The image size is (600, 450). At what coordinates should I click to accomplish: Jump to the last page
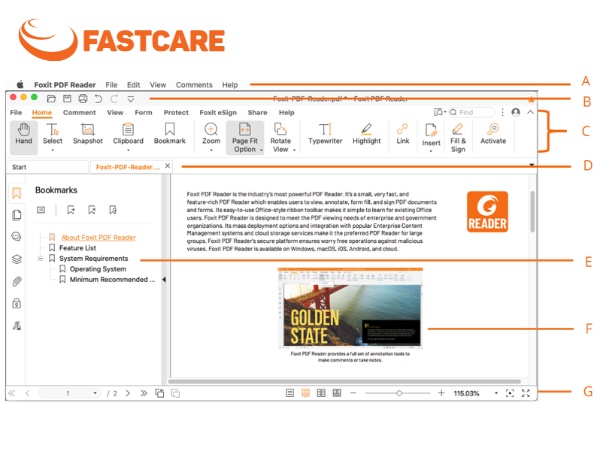pos(143,393)
